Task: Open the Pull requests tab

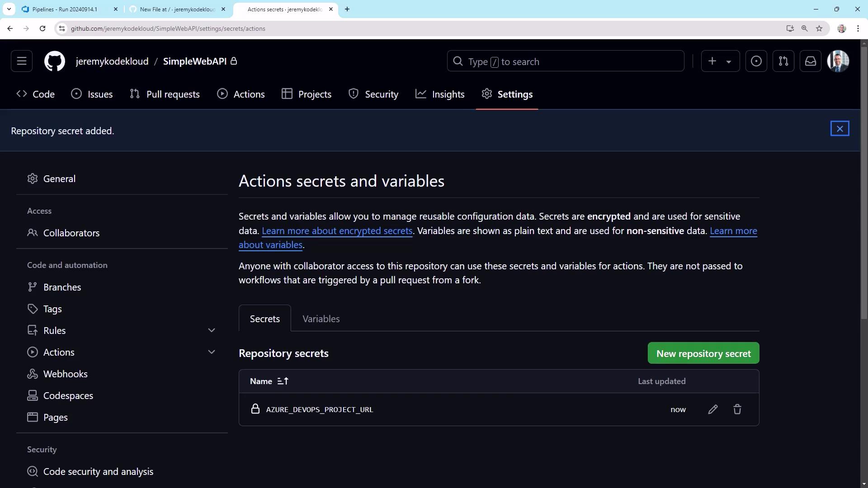Action: pyautogui.click(x=165, y=94)
